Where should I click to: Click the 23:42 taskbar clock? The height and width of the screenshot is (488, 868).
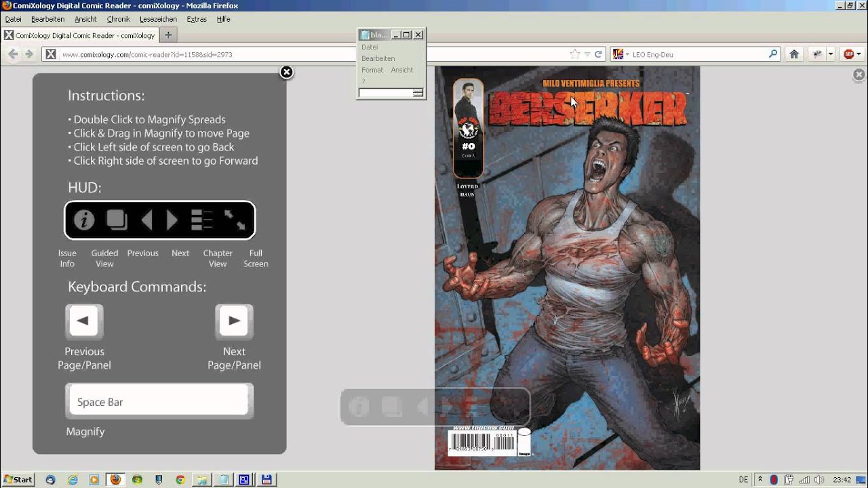[842, 479]
